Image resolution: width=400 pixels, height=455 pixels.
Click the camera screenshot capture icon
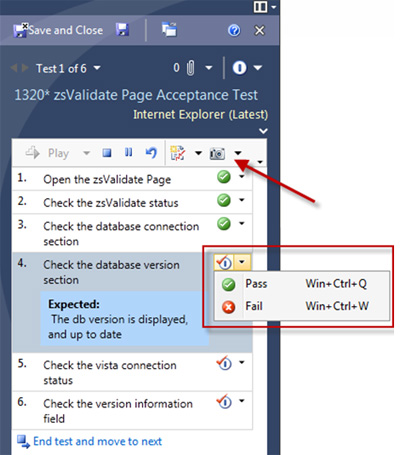point(217,154)
